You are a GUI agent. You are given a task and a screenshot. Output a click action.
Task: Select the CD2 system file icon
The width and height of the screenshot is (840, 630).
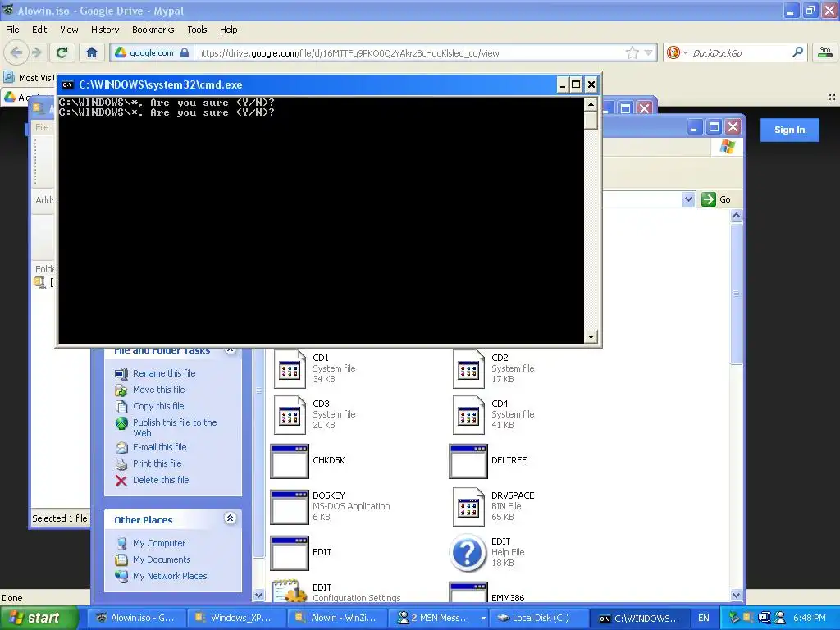tap(468, 368)
